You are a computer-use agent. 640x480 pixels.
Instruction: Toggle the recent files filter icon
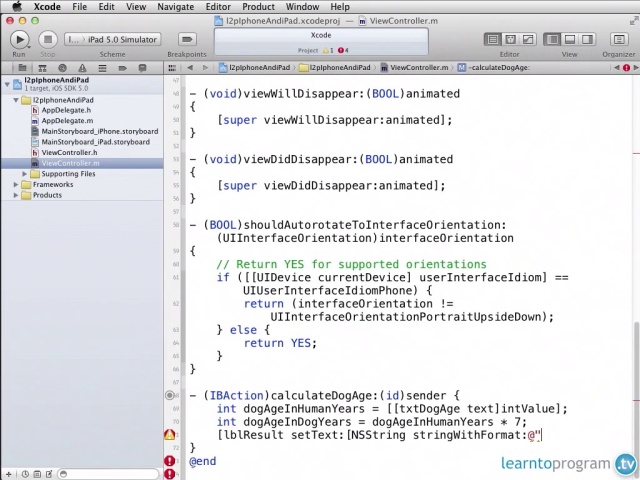click(x=25, y=474)
